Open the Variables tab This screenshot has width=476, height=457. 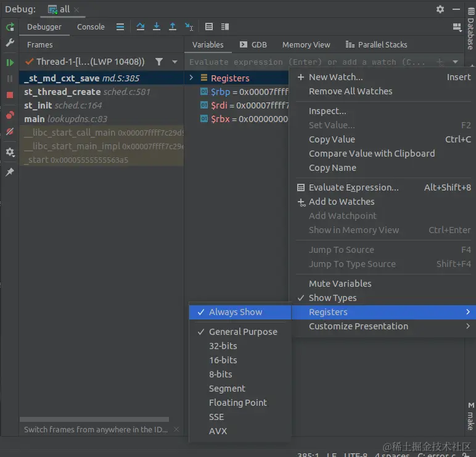[208, 44]
